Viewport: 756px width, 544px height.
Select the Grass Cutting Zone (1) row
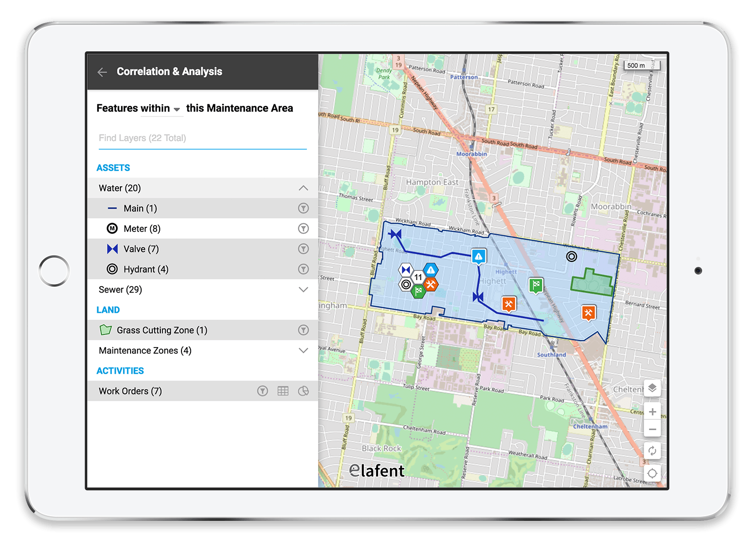(x=203, y=330)
